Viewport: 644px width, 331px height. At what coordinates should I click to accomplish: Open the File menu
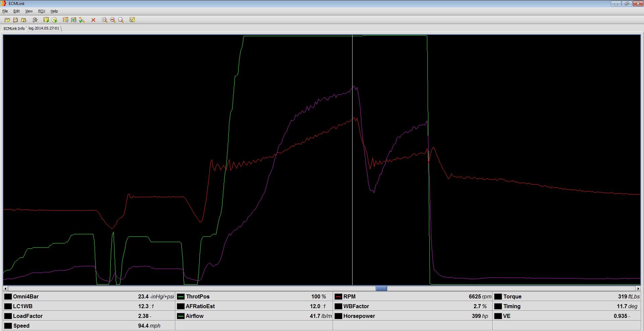[5, 11]
